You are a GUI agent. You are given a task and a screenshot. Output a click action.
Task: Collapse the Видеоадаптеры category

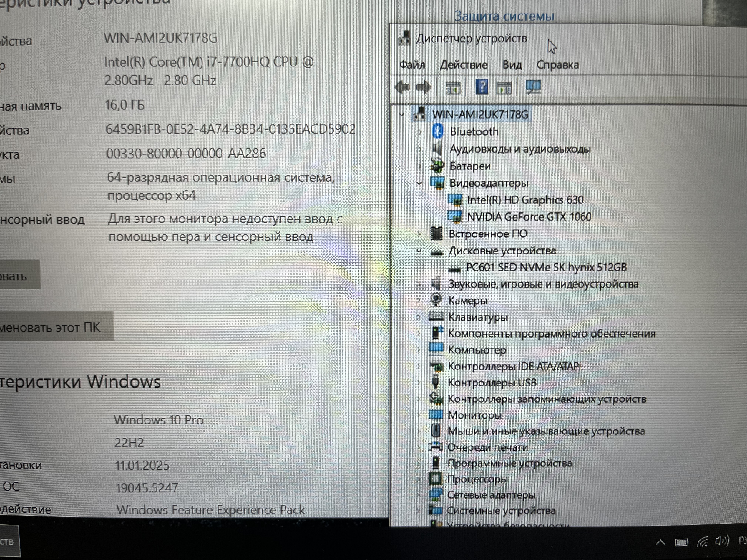tap(419, 183)
